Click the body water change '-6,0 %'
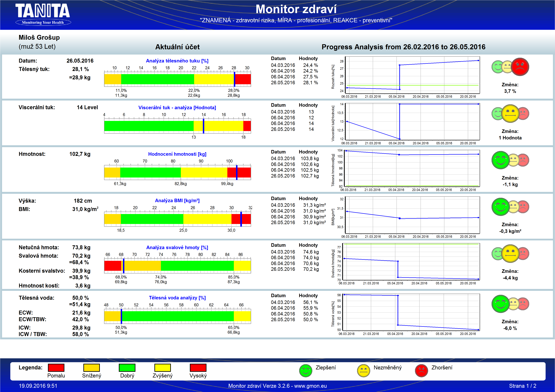 [x=510, y=328]
